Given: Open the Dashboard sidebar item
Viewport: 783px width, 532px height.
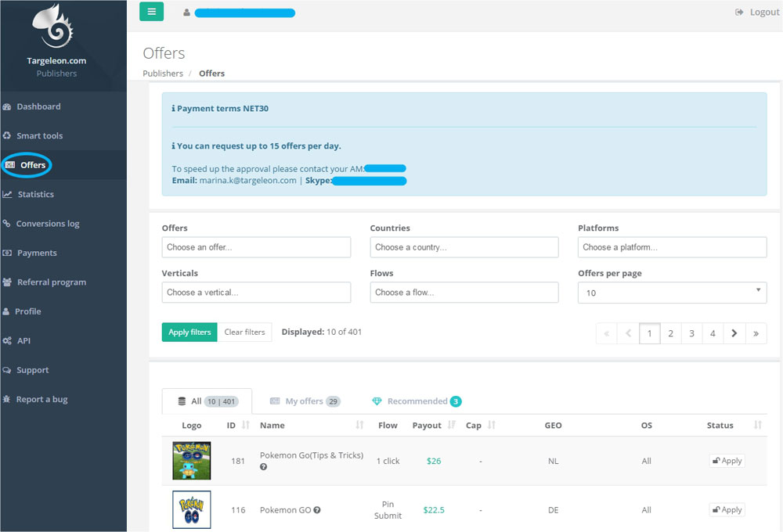Looking at the screenshot, I should (x=38, y=106).
